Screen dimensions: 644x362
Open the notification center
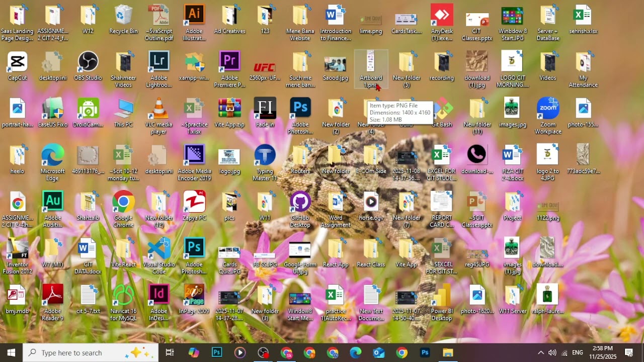point(629,352)
